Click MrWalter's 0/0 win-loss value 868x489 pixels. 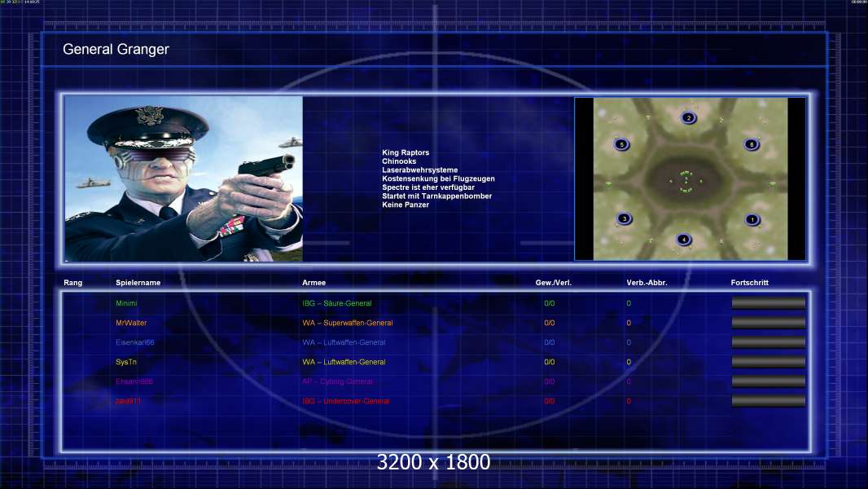click(549, 323)
